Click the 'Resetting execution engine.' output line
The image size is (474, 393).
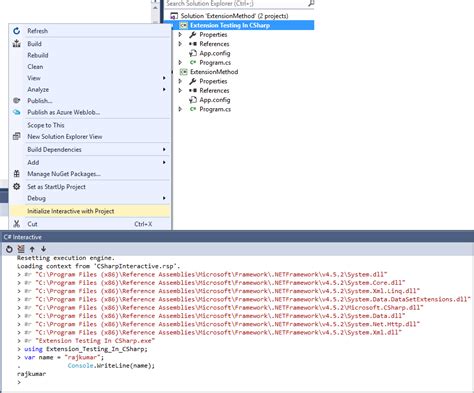click(66, 258)
